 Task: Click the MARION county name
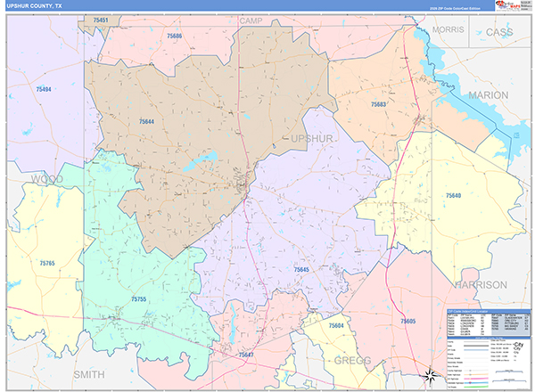[489, 95]
